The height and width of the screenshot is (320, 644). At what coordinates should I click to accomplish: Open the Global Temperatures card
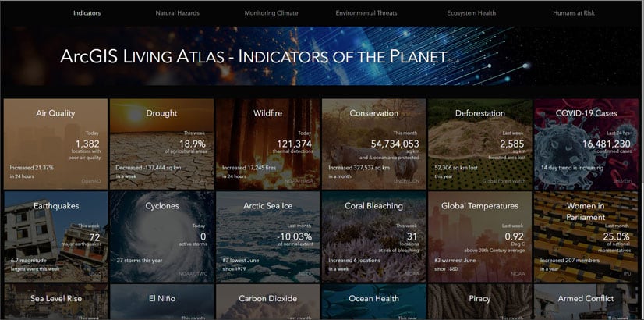pyautogui.click(x=479, y=236)
